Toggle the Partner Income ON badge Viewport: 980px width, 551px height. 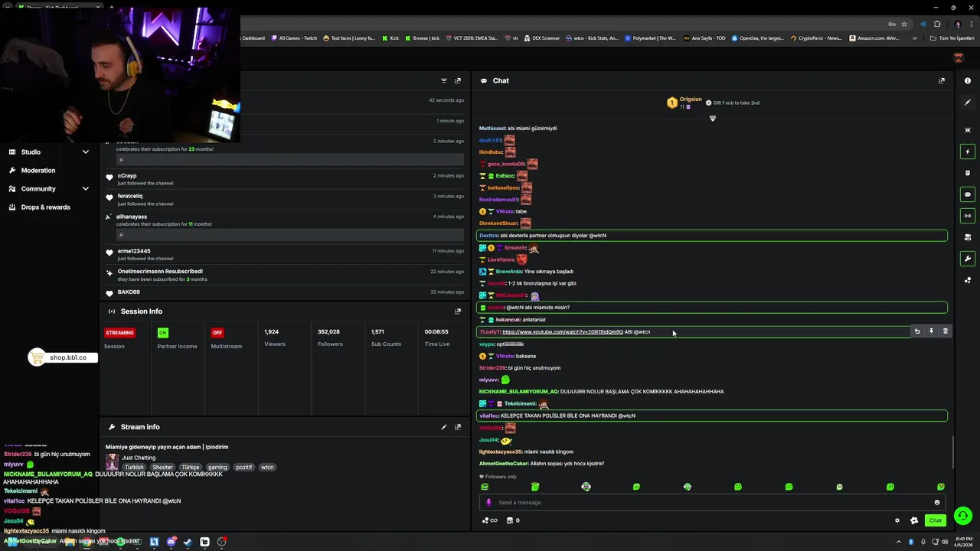point(162,333)
